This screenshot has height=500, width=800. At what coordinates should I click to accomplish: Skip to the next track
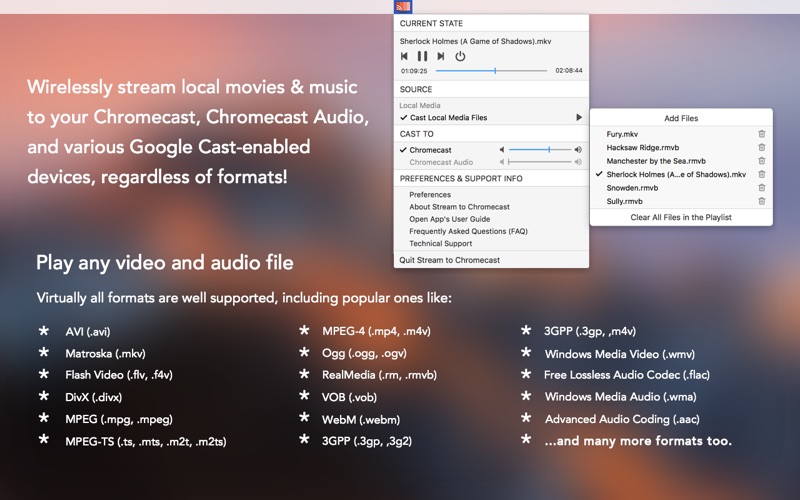pos(441,56)
